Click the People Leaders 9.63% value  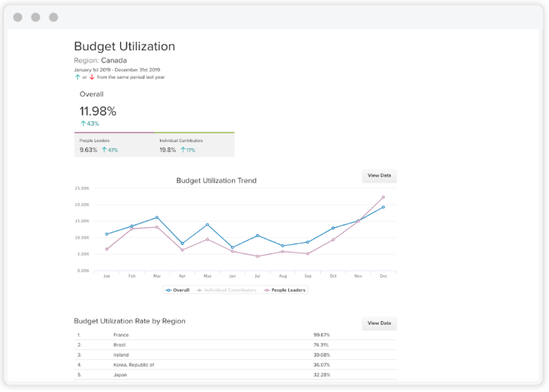88,150
